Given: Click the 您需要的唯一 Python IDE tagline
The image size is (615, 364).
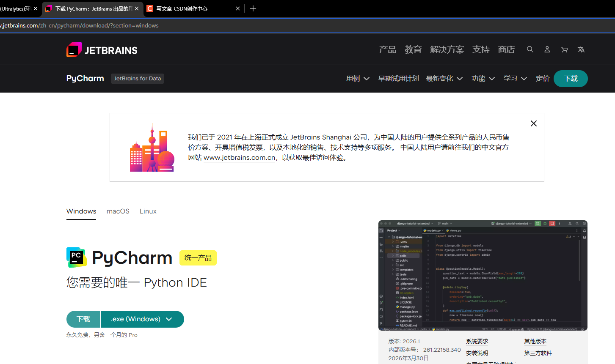Looking at the screenshot, I should 137,282.
